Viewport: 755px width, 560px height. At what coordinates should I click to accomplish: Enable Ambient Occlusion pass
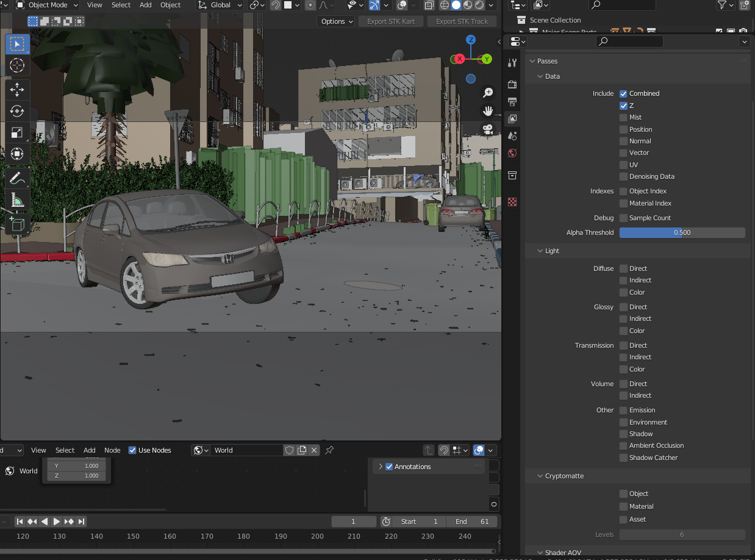pos(623,445)
